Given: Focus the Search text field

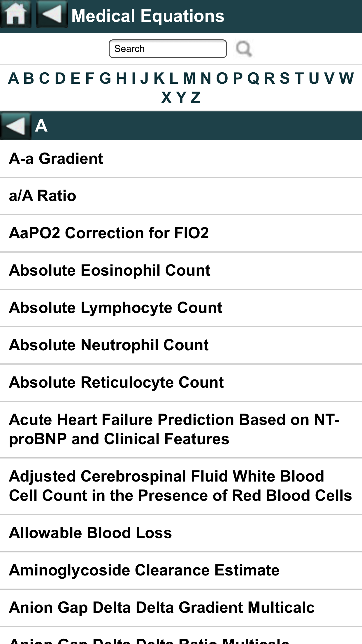Looking at the screenshot, I should (168, 49).
